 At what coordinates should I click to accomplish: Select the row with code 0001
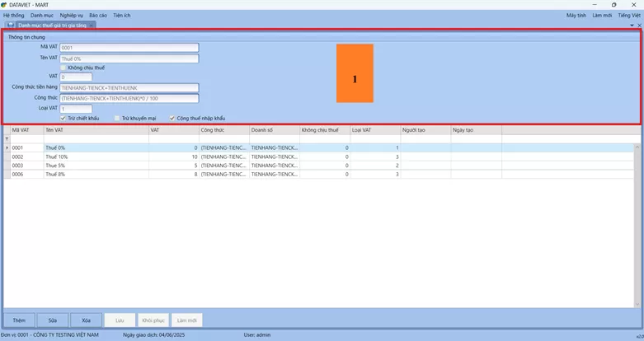(x=319, y=147)
